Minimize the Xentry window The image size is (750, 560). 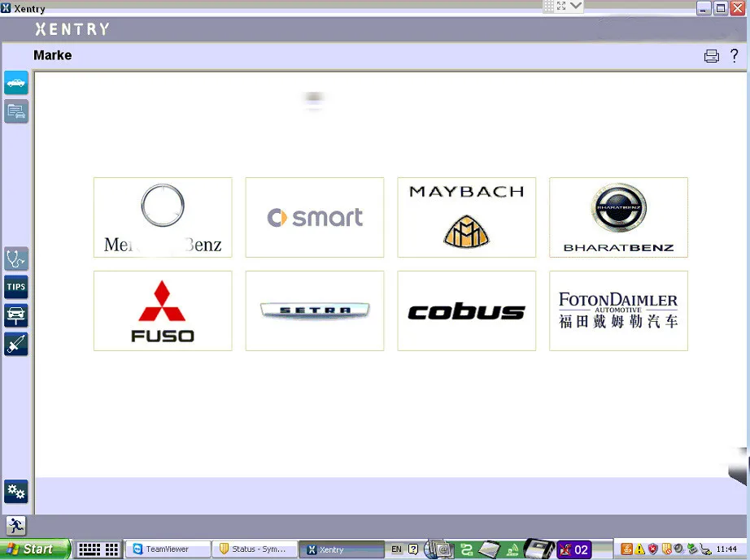(704, 8)
